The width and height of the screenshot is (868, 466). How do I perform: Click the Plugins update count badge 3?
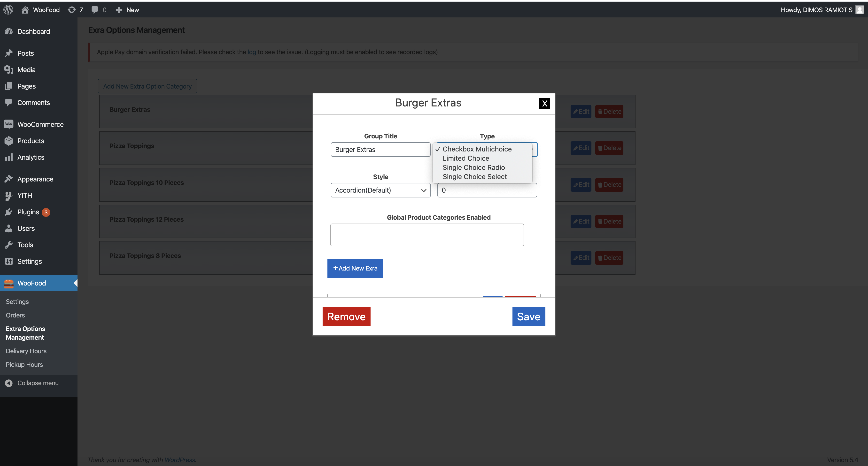(46, 212)
